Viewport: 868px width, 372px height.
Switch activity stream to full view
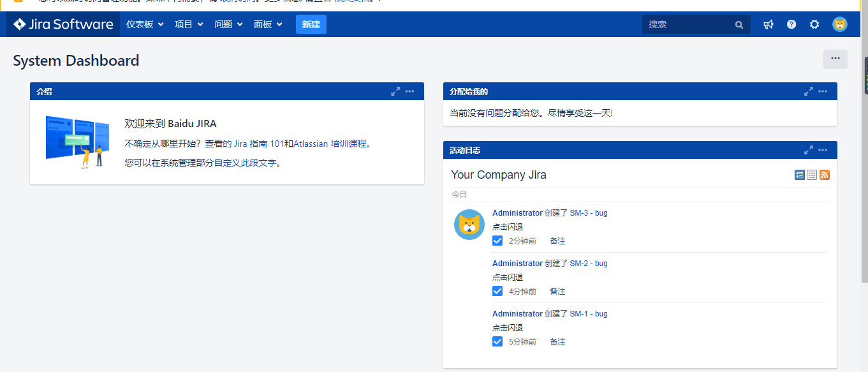tap(800, 175)
